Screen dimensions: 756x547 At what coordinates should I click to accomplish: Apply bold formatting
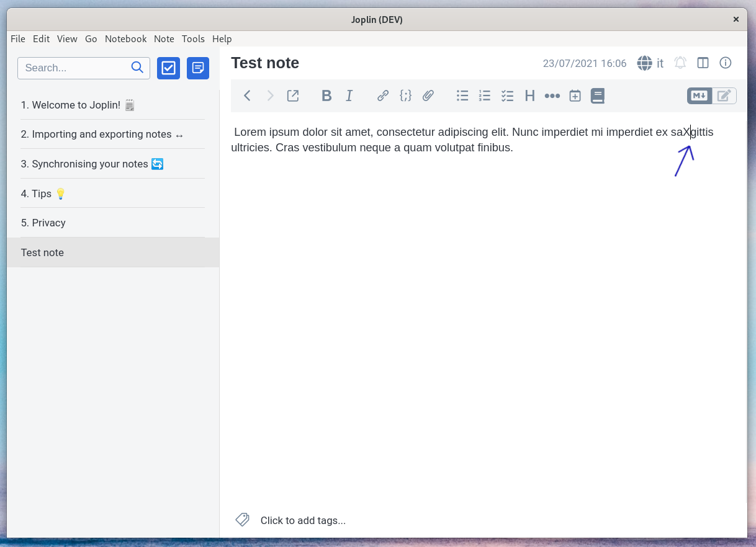tap(326, 96)
